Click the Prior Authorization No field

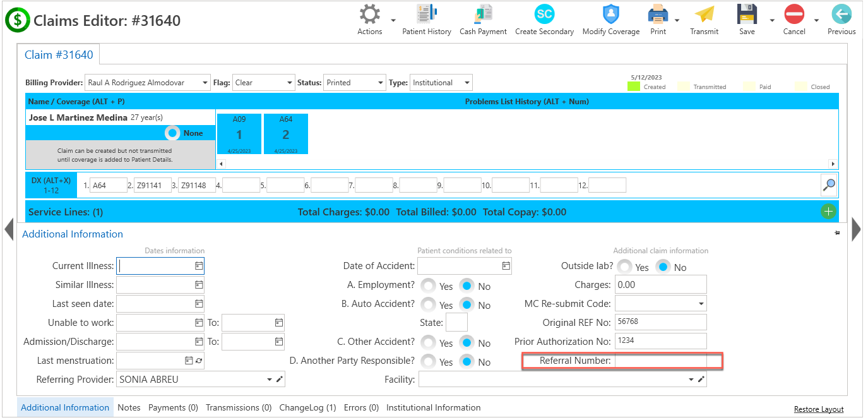tap(660, 341)
